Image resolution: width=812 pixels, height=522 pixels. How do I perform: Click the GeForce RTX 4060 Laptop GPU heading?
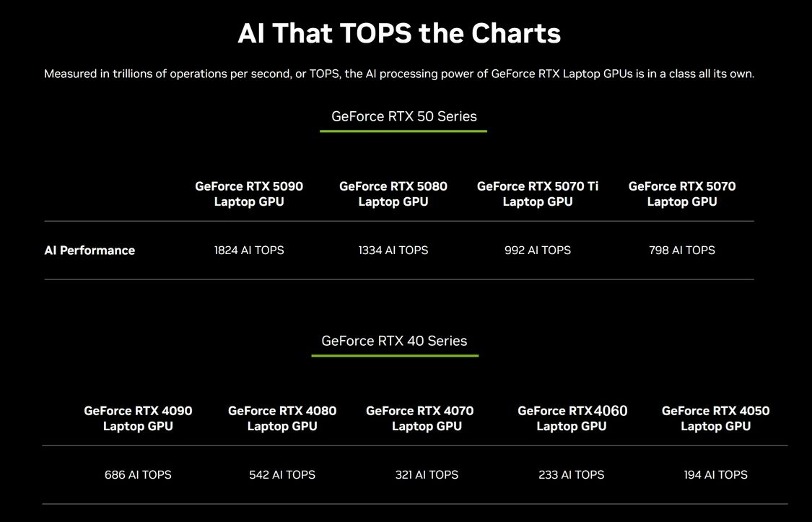[x=572, y=419]
